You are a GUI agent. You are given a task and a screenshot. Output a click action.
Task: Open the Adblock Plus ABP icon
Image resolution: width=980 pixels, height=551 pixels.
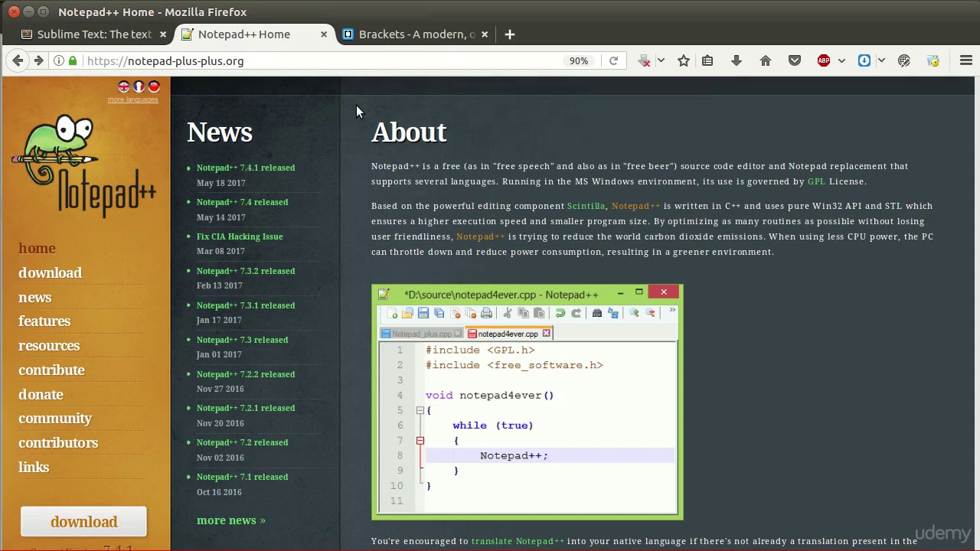pyautogui.click(x=824, y=60)
